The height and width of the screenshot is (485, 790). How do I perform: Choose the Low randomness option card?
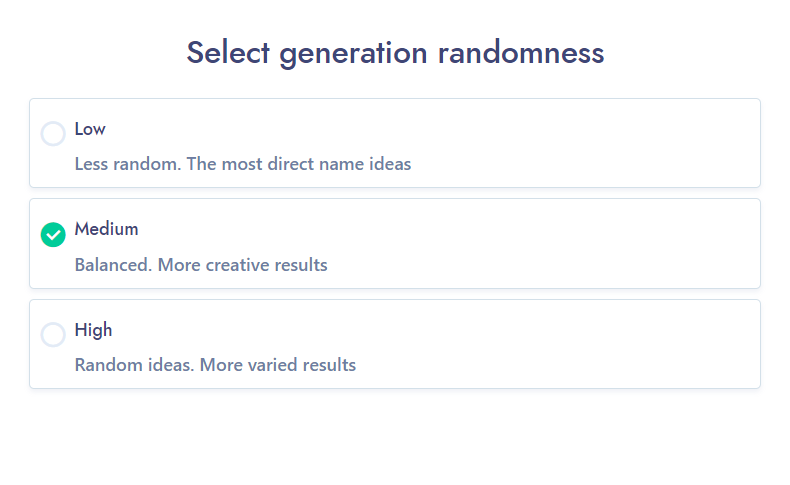point(395,143)
